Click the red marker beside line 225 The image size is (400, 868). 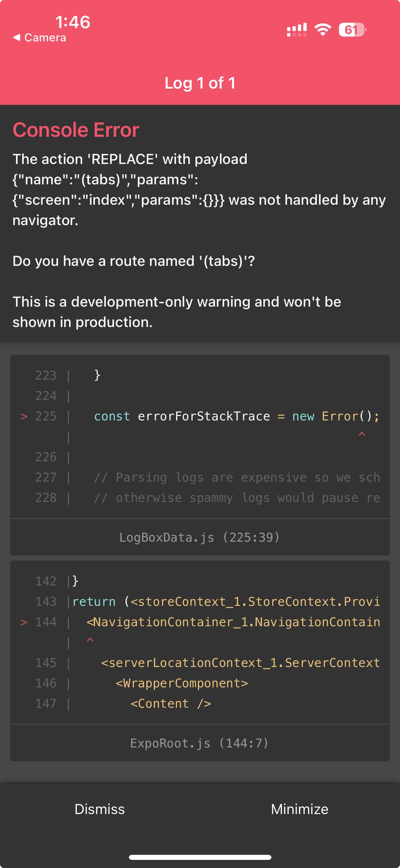24,416
